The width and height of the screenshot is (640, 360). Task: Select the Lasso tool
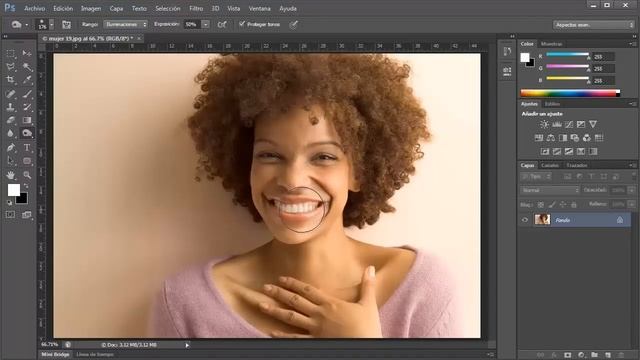point(11,67)
